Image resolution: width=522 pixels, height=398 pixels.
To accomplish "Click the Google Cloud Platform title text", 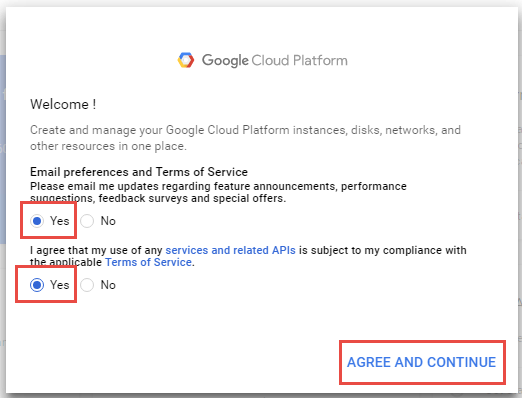I will coord(275,61).
